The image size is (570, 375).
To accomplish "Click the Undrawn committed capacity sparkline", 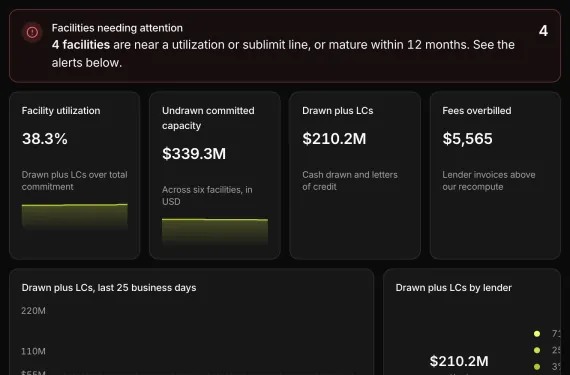I will [215, 231].
